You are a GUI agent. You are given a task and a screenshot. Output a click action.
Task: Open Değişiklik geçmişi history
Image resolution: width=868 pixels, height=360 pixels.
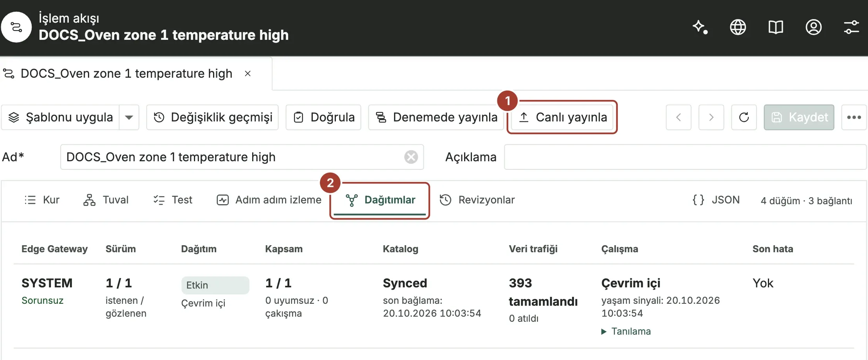click(x=212, y=117)
